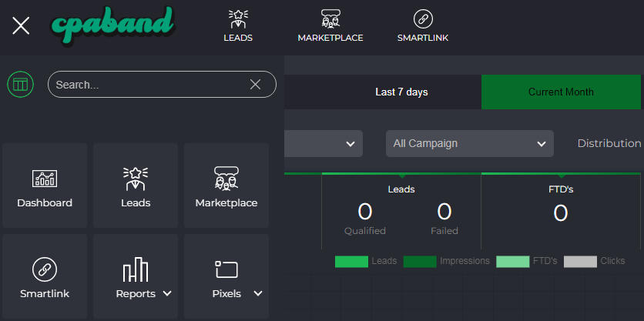644x321 pixels.
Task: Open Leads from the top navigation bar
Action: (238, 26)
